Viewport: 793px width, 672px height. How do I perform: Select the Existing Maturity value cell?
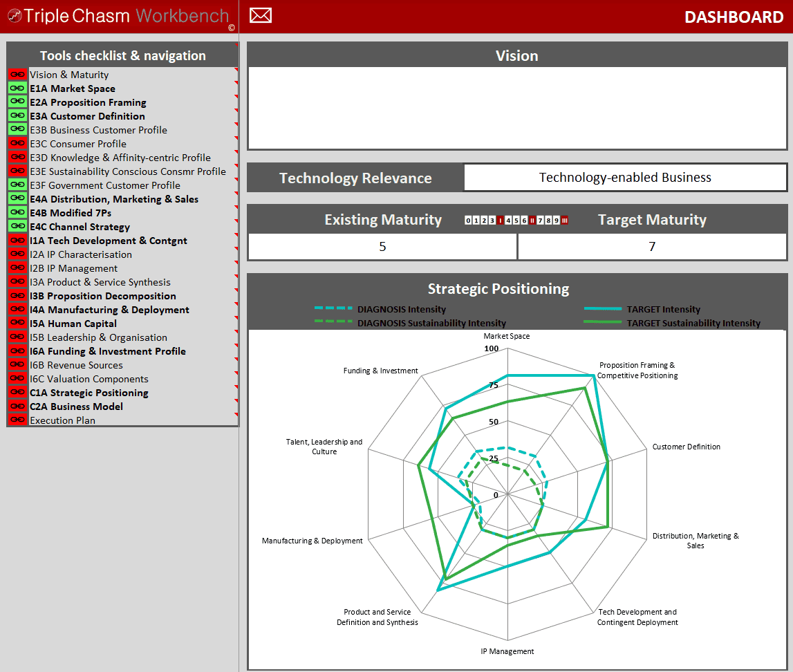click(x=382, y=247)
